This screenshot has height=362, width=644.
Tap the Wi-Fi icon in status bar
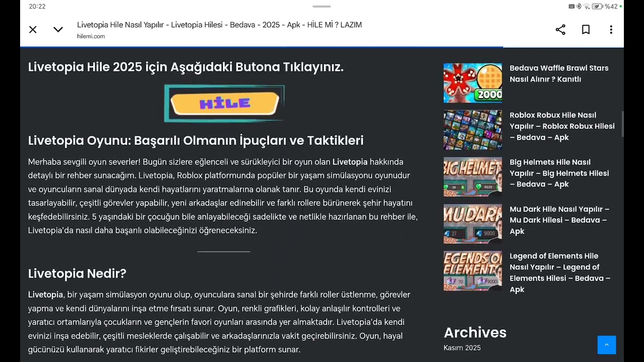(587, 7)
